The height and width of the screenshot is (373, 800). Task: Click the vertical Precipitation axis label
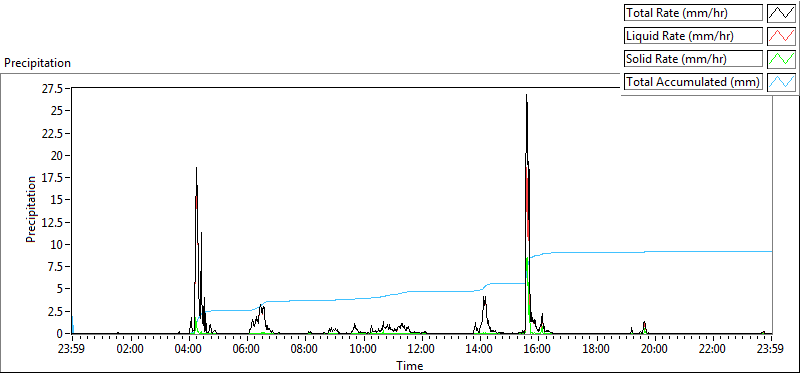click(x=31, y=209)
